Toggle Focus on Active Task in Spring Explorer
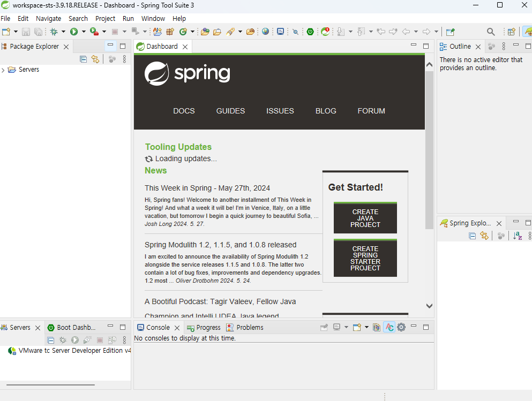Image resolution: width=532 pixels, height=401 pixels. (501, 236)
